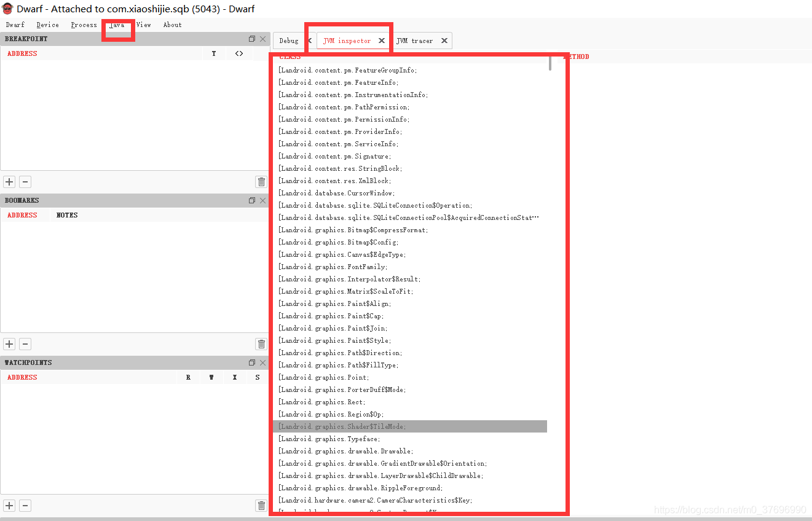
Task: Close the JVM inspector tab
Action: point(382,41)
